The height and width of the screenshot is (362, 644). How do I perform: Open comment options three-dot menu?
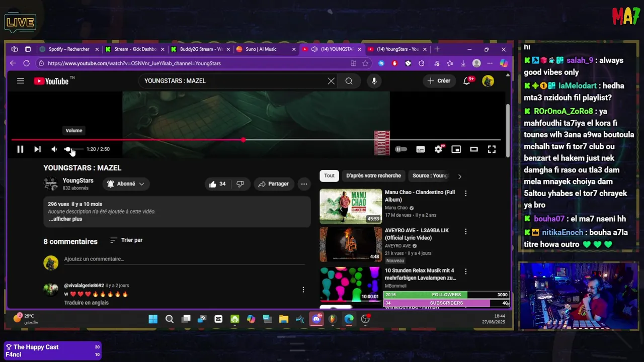(x=303, y=290)
